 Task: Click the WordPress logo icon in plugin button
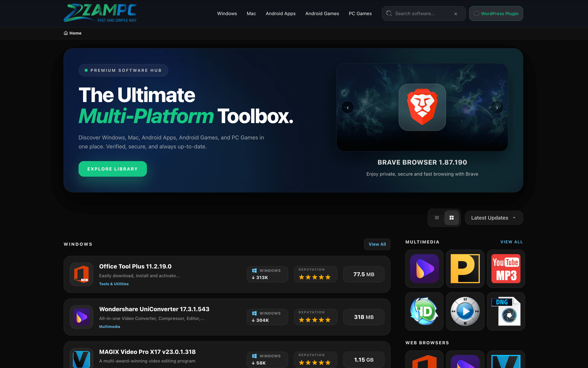(x=476, y=14)
